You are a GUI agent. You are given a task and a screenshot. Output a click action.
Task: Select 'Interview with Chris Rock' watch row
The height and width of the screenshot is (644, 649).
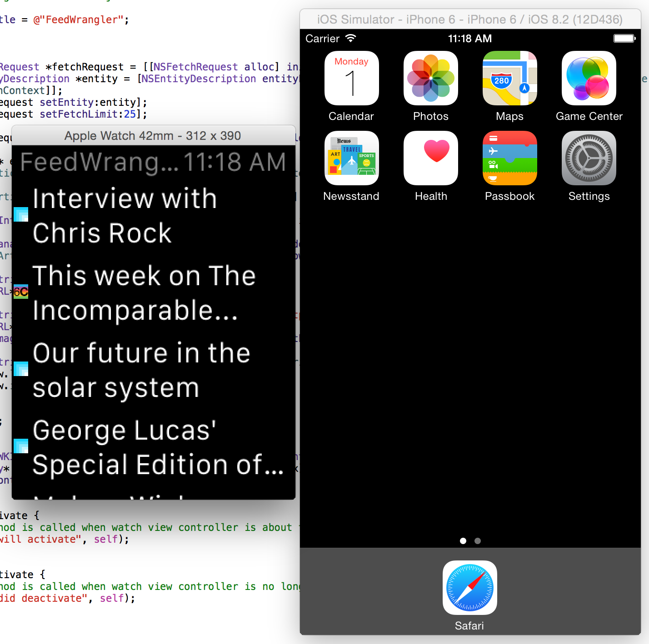click(154, 216)
